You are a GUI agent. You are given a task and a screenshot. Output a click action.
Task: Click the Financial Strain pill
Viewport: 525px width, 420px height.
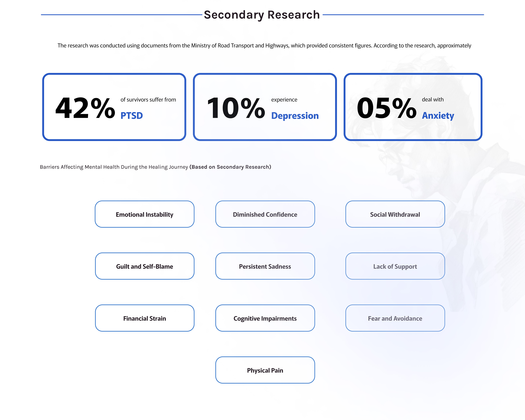point(144,318)
